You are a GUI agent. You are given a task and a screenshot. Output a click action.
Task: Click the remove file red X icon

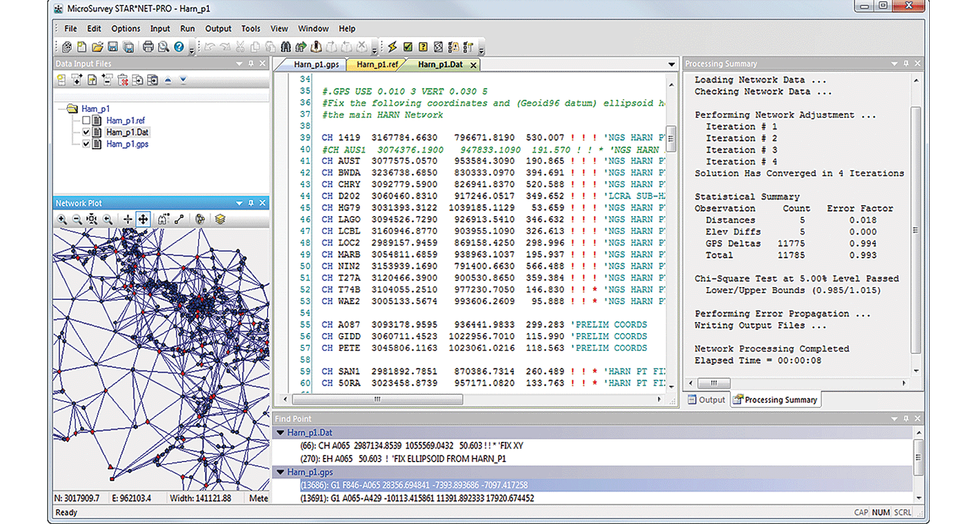(123, 80)
